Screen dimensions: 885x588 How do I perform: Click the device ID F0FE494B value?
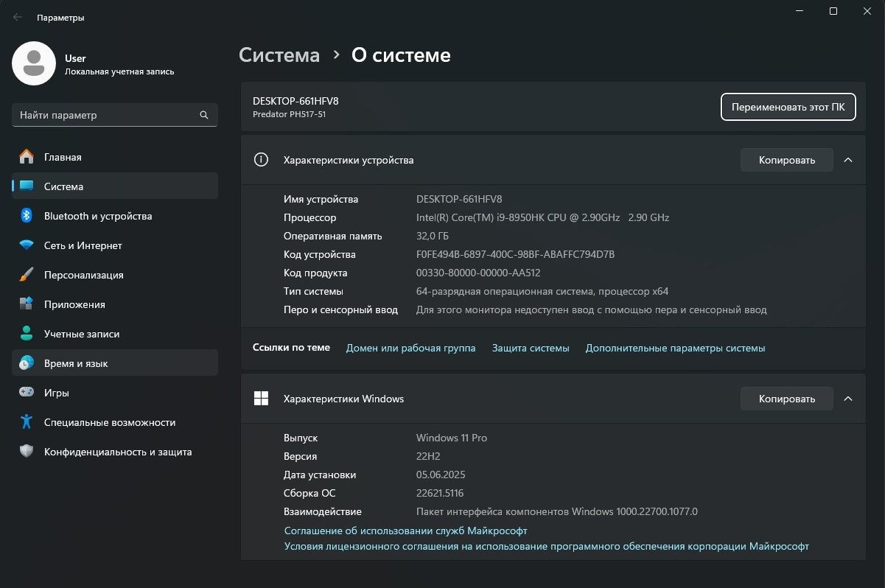(x=515, y=254)
